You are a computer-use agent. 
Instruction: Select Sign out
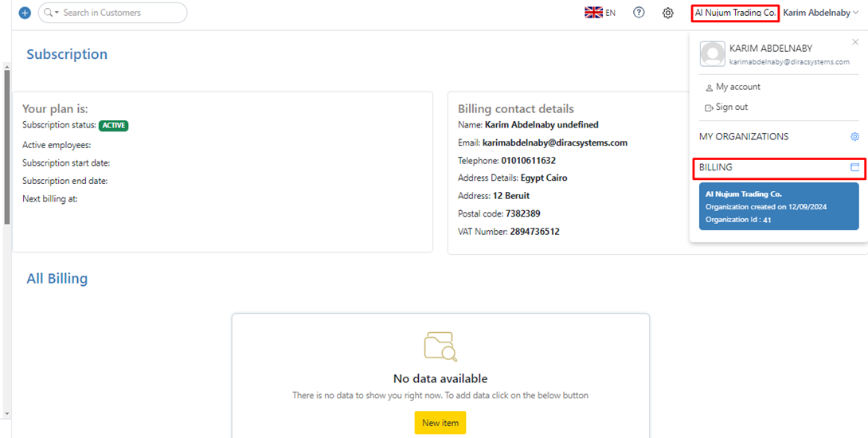731,107
